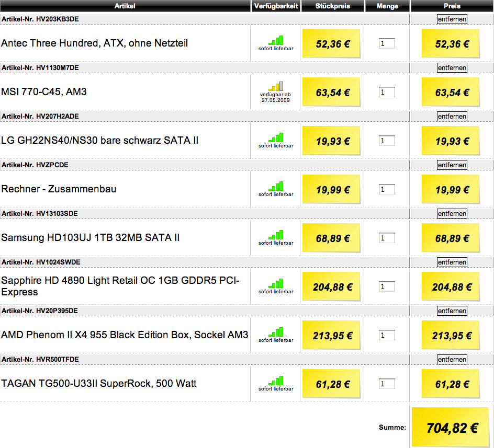
Task: Click 'Artikel-Nr. HVZPCDE' text
Action: point(35,165)
